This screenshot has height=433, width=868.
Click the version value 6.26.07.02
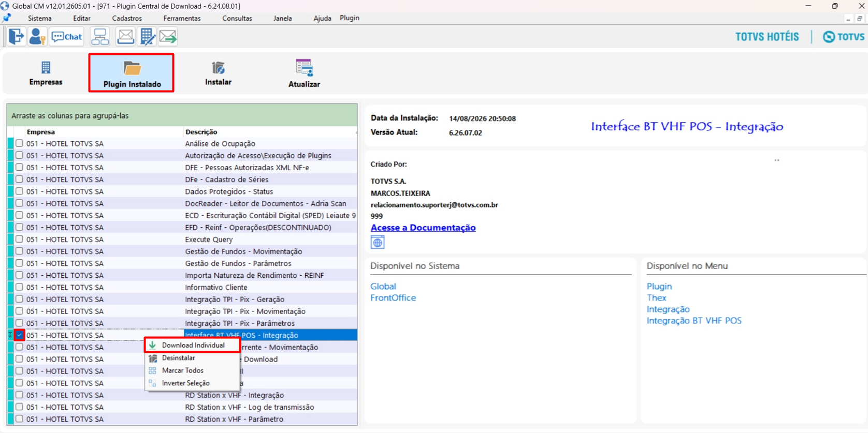[x=466, y=133]
